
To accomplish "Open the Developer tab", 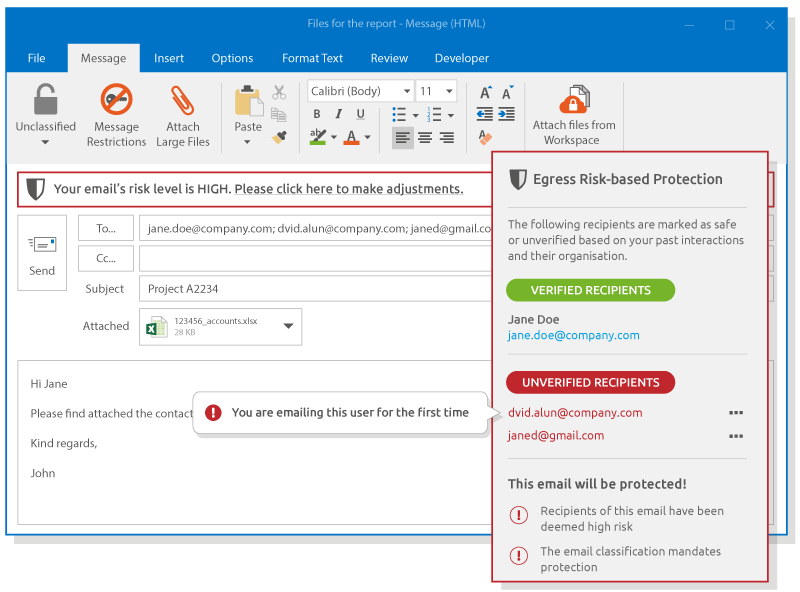I will [462, 58].
